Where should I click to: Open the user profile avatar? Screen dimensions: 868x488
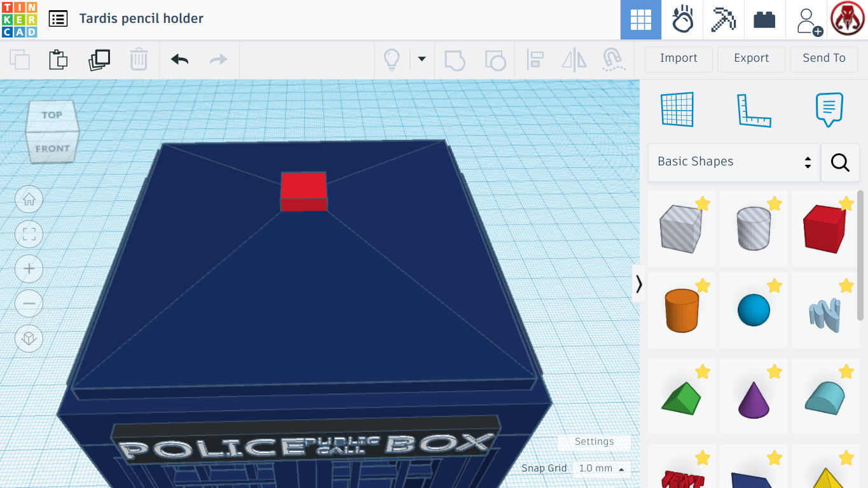848,20
